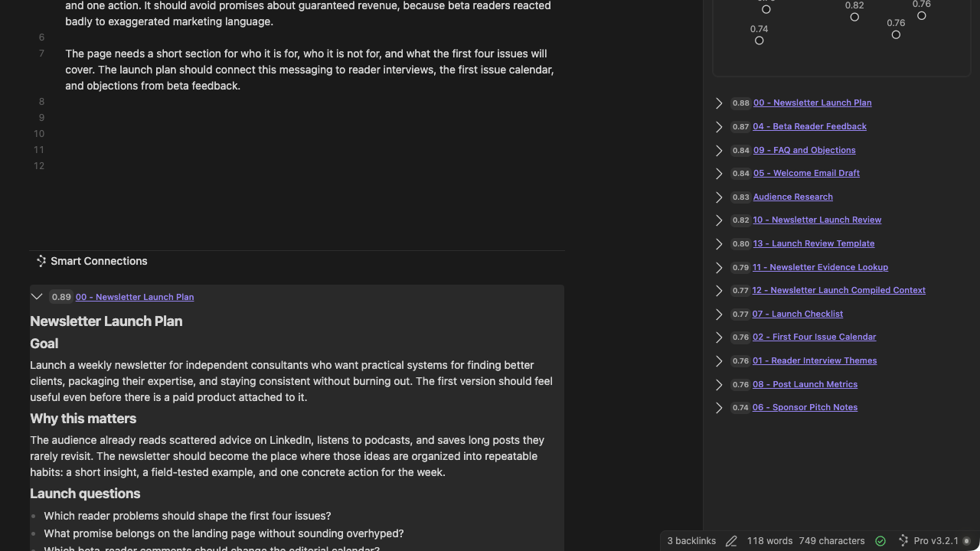The image size is (980, 551).
Task: Expand the Audience Research connection
Action: [719, 197]
